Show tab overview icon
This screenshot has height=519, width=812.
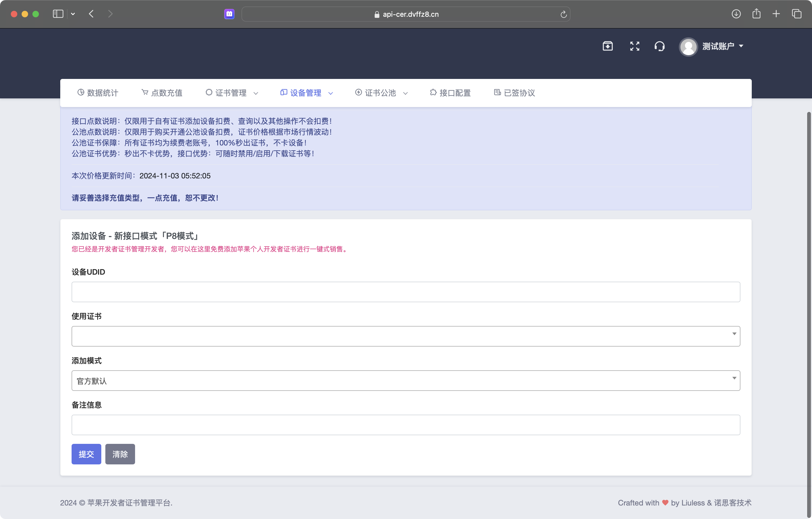tap(797, 14)
